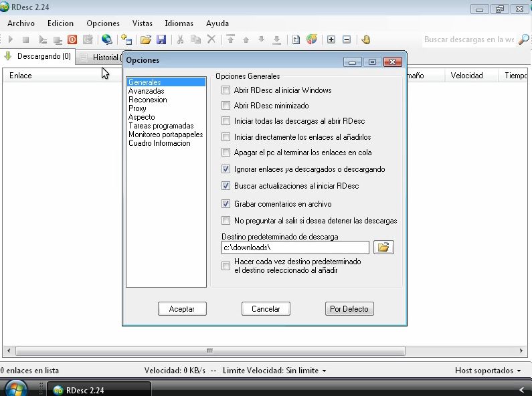
Task: Browse for default download folder icon
Action: click(383, 247)
